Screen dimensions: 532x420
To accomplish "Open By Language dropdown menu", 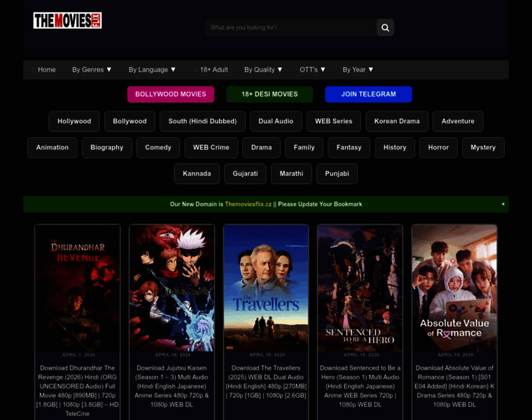I will click(152, 69).
